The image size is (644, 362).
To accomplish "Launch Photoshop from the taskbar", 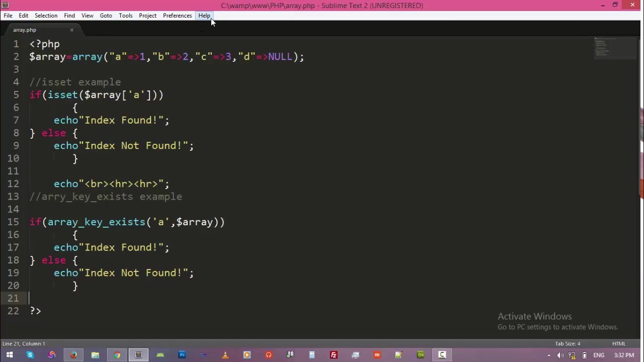I will tap(182, 355).
